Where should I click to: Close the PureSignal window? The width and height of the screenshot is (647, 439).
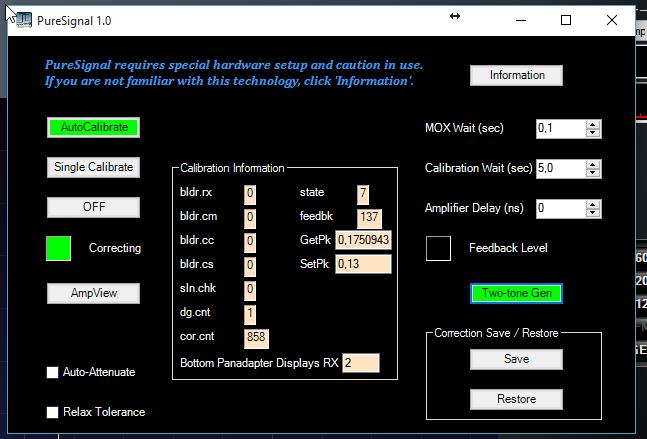612,20
